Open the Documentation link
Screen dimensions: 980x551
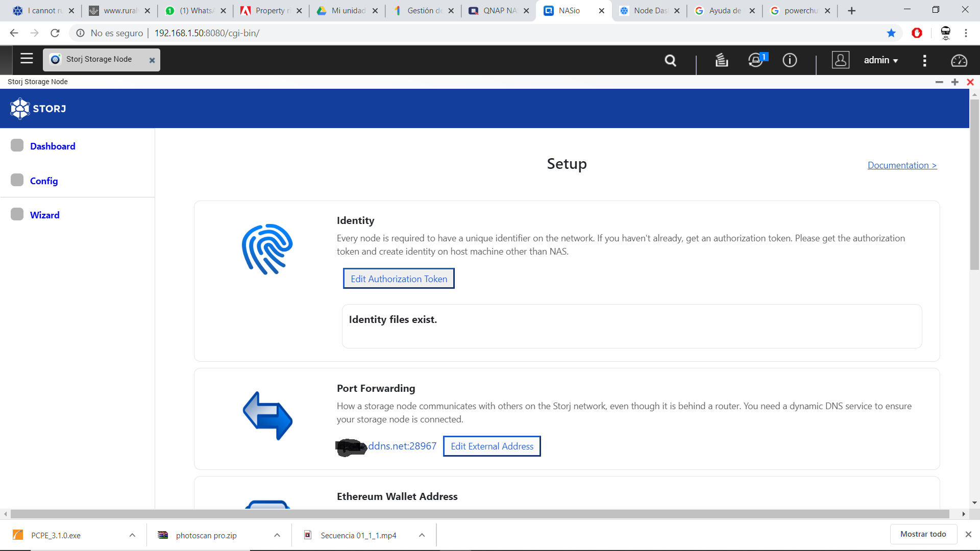point(902,165)
